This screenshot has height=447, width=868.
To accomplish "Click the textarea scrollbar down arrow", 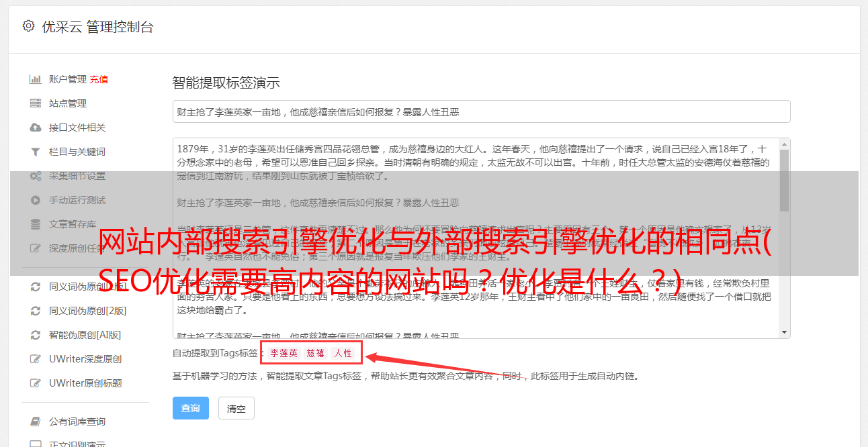I will click(x=784, y=332).
